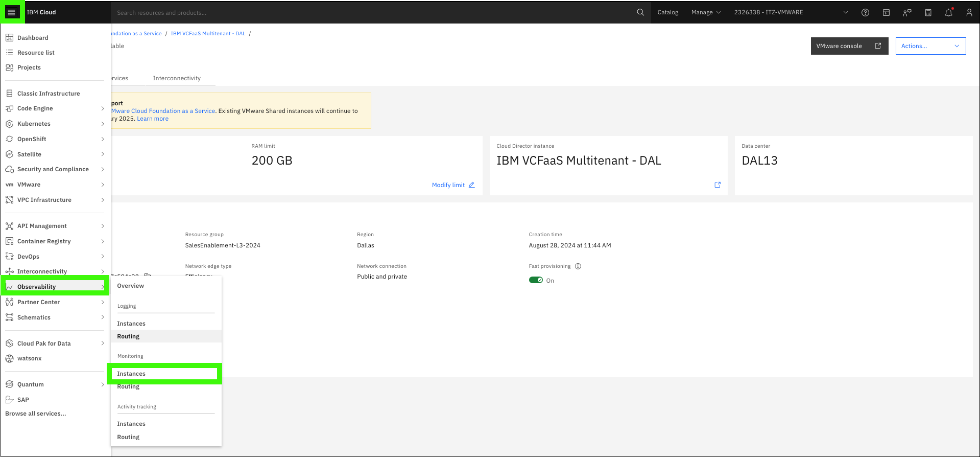This screenshot has width=980, height=457.
Task: Click the Cloud Director instance launch icon
Action: coord(718,185)
